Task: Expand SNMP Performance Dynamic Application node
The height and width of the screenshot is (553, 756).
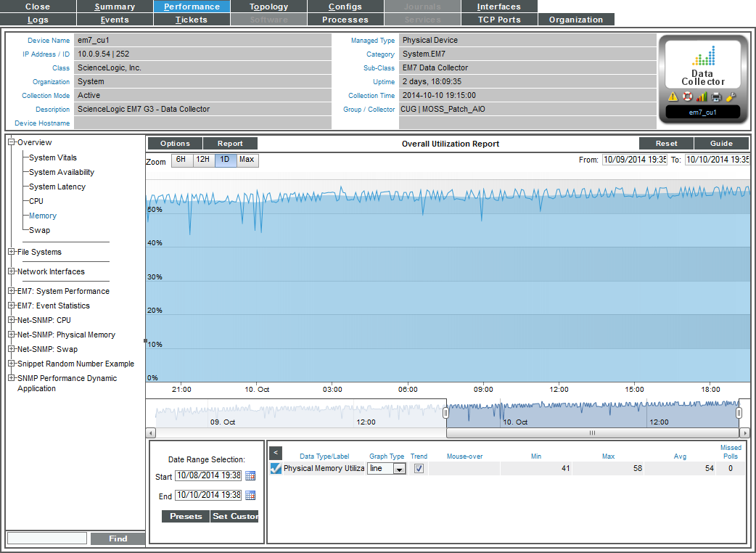Action: [x=12, y=378]
